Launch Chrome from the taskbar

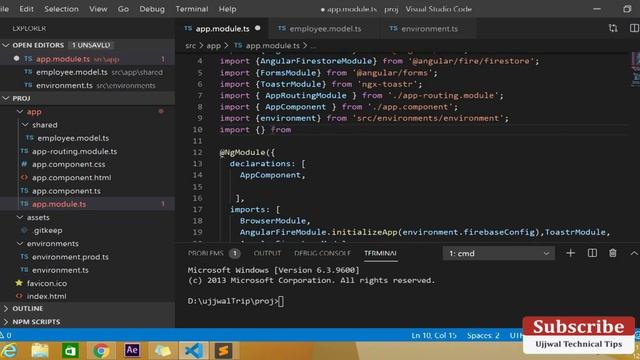[x=101, y=350]
